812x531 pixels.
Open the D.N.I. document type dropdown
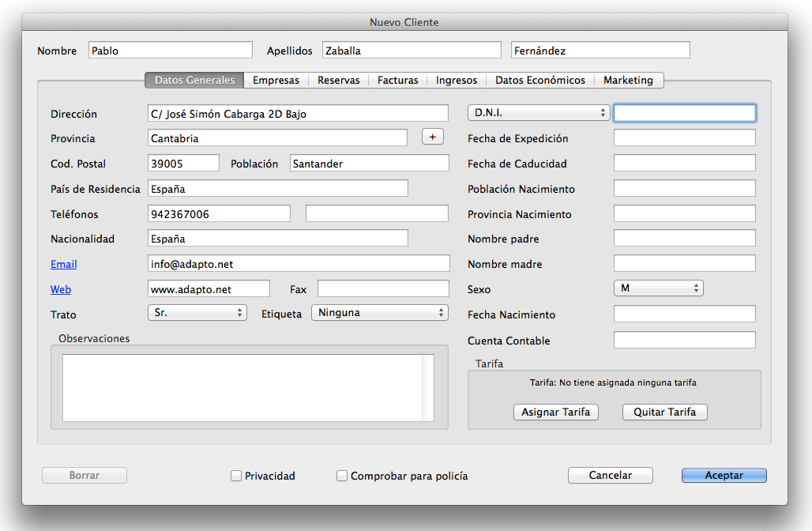[x=539, y=112]
